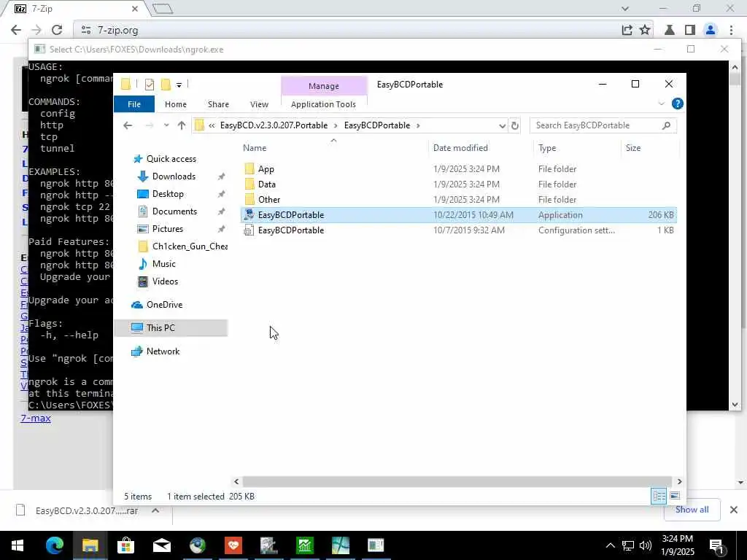Open the Share ribbon tab
747x560 pixels.
click(x=218, y=104)
